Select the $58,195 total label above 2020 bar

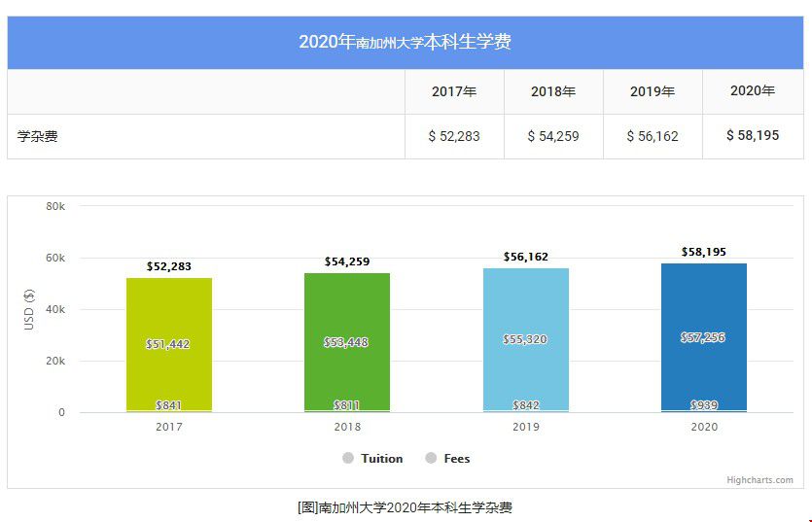tap(704, 252)
